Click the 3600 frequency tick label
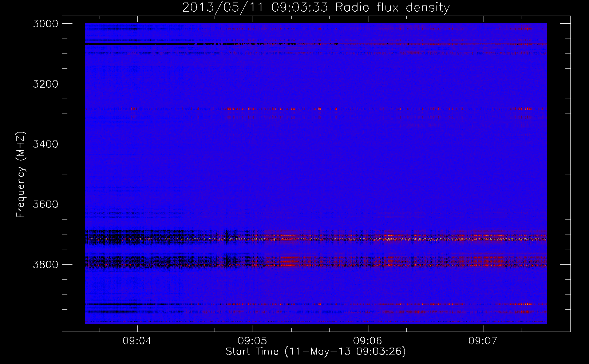This screenshot has height=364, width=589. (x=46, y=204)
